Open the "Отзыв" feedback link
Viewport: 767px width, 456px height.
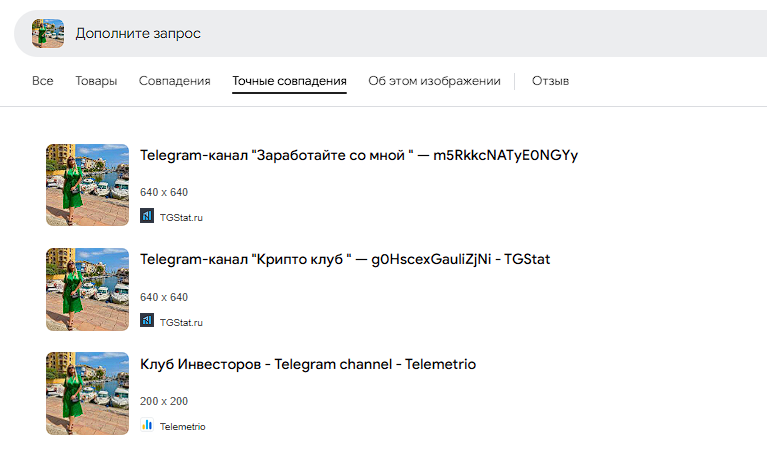click(x=550, y=81)
